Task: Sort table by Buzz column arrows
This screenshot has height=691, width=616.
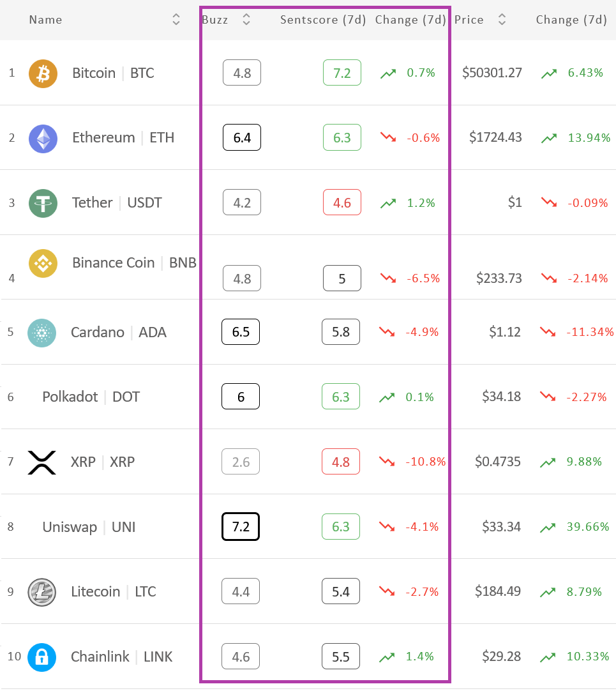Action: coord(246,19)
